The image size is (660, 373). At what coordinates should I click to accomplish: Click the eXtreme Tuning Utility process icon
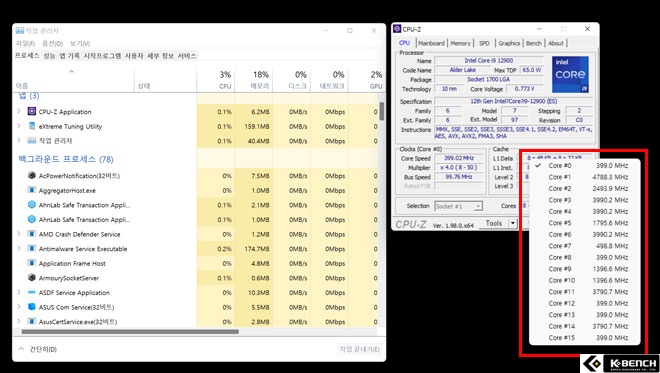point(32,126)
